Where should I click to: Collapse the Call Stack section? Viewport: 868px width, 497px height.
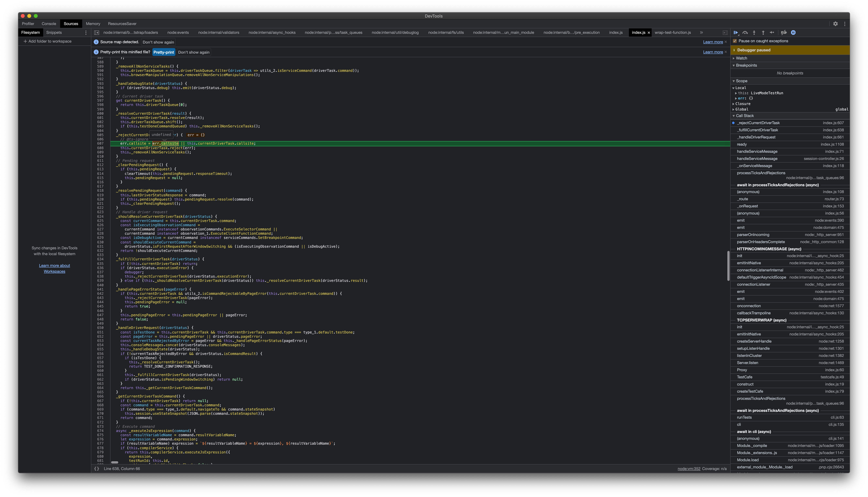[745, 116]
